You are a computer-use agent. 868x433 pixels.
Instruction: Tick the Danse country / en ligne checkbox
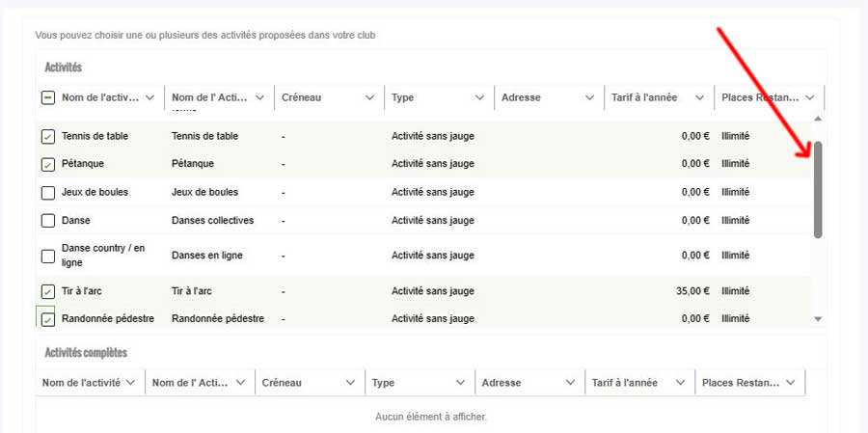[48, 256]
